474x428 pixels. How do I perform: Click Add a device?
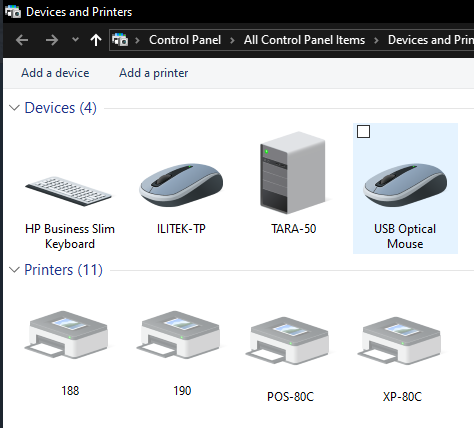(x=55, y=73)
